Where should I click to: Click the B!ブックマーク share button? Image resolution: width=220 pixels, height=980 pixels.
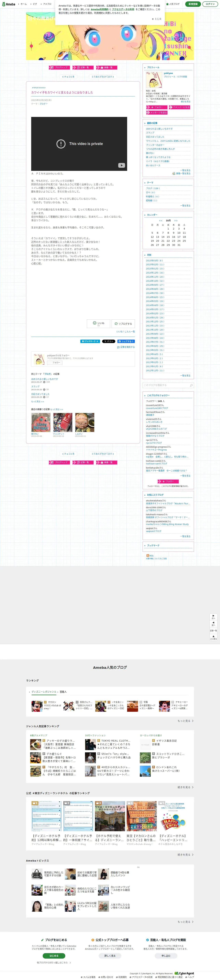(x=90, y=341)
